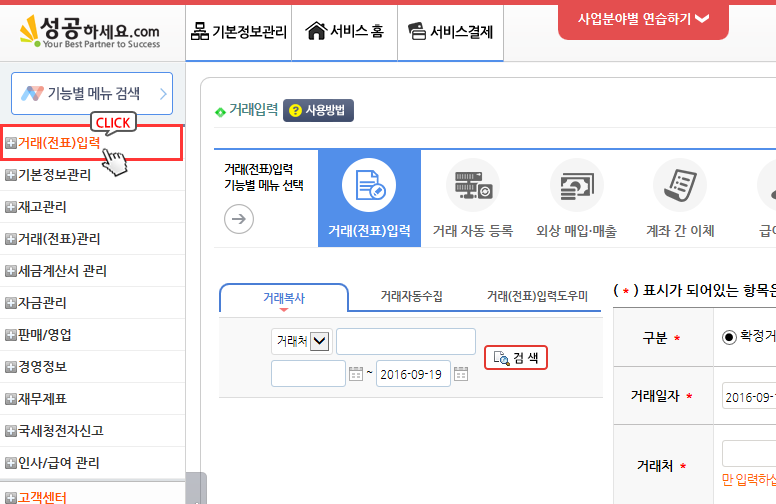Click the 거래일자 date field on right form
Image resolution: width=776 pixels, height=504 pixels.
point(749,396)
